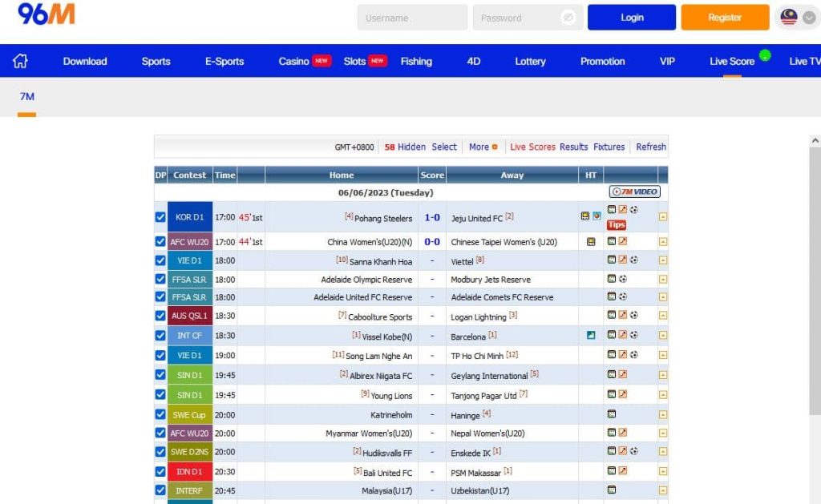Open Tips for Pohang Steelers match
821x504 pixels.
(x=617, y=224)
